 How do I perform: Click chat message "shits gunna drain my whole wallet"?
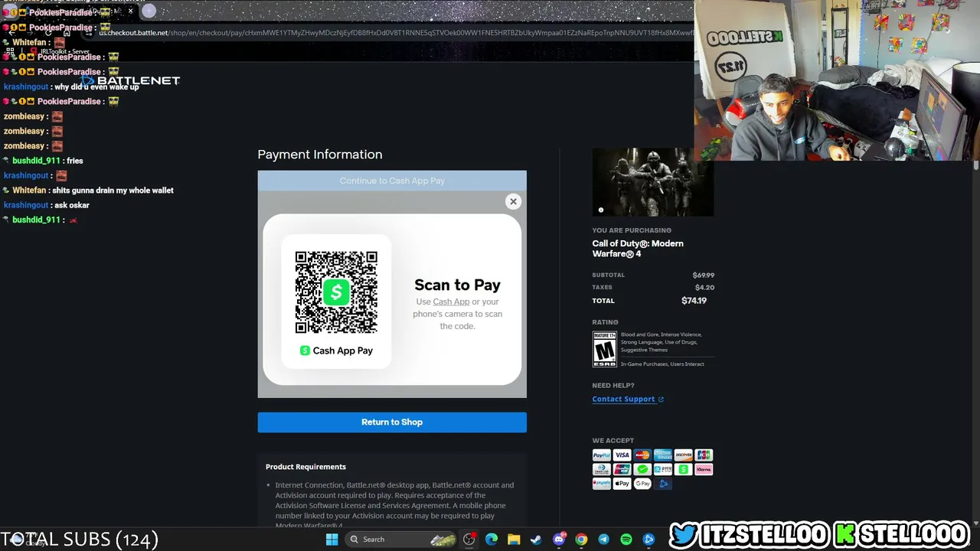113,191
